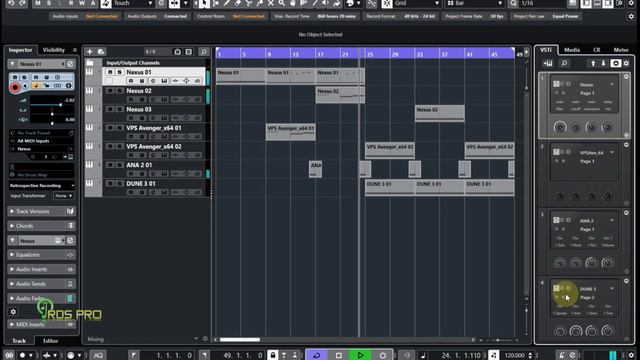Edit the Nexus instrument in the Inspector header
This screenshot has height=360, width=640.
[x=70, y=64]
